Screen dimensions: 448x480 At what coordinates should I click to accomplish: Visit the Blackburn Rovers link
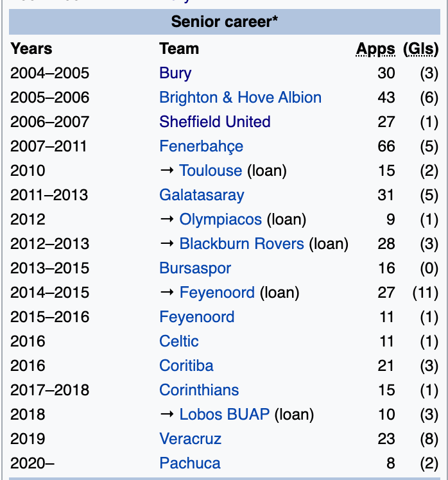pos(241,244)
